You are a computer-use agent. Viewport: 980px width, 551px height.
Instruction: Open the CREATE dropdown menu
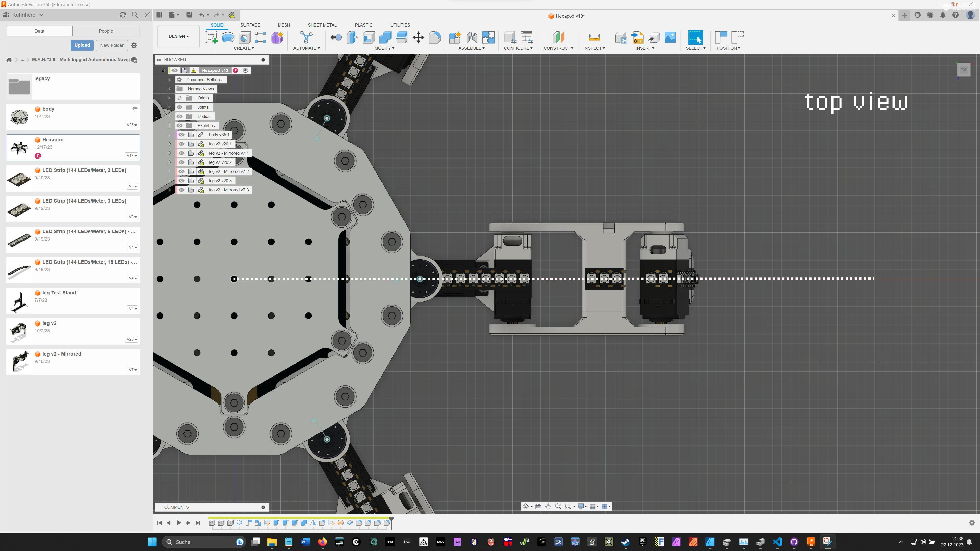click(x=244, y=48)
